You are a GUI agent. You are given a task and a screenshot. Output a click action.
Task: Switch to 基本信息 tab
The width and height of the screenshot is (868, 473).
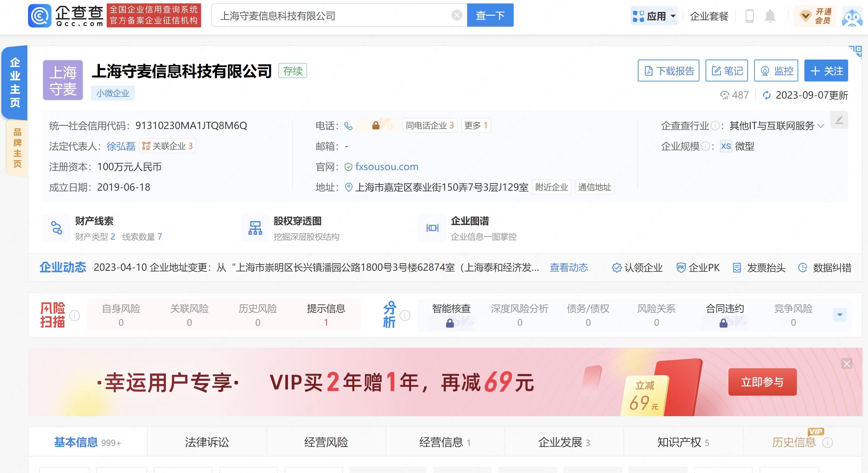[88, 442]
